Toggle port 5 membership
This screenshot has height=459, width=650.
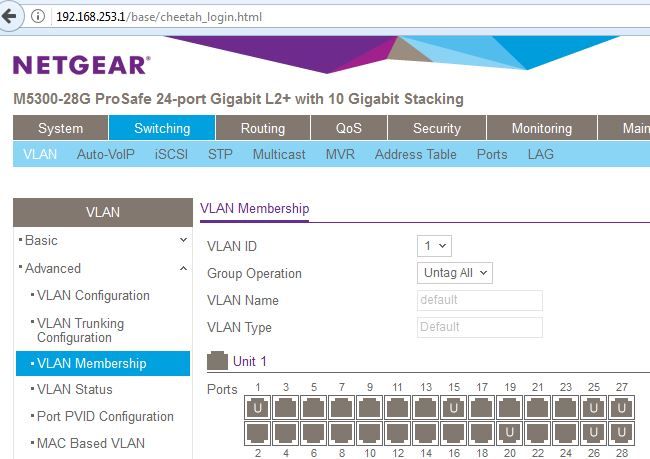pyautogui.click(x=313, y=407)
